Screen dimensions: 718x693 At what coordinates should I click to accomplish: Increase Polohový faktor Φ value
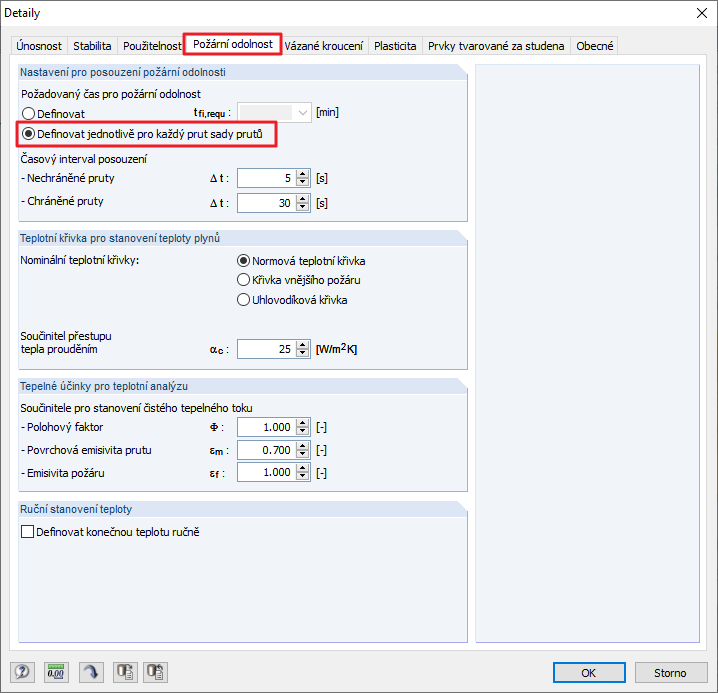(x=303, y=423)
